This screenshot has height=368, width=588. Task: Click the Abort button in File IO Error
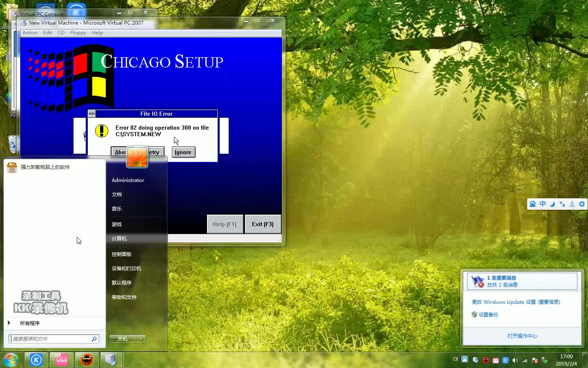point(119,152)
